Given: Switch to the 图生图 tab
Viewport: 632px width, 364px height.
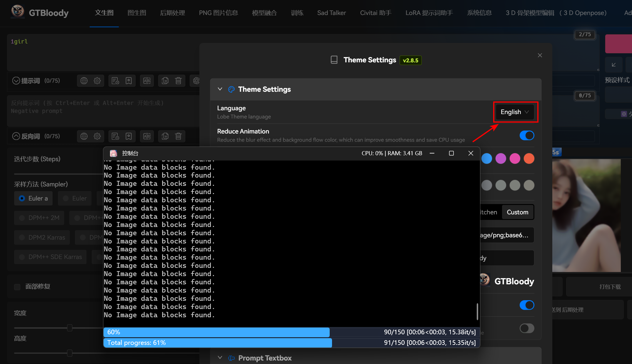Looking at the screenshot, I should [137, 13].
